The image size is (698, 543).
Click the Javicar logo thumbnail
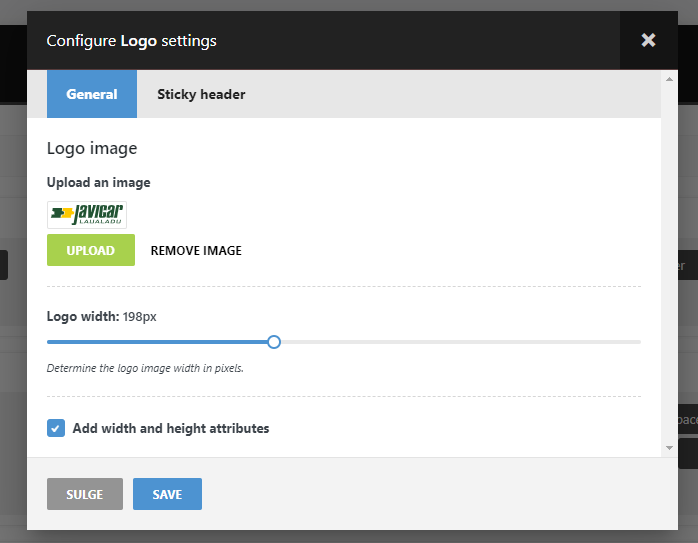click(x=87, y=215)
